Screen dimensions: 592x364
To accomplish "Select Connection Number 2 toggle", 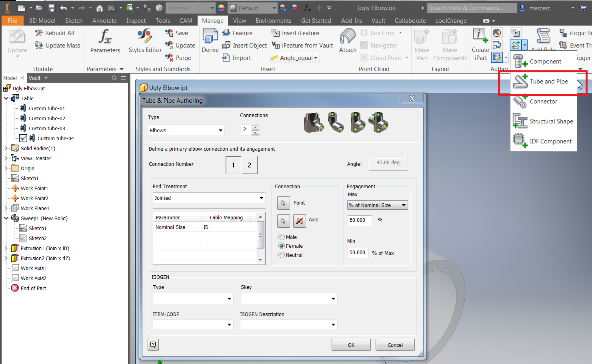I will click(x=249, y=165).
